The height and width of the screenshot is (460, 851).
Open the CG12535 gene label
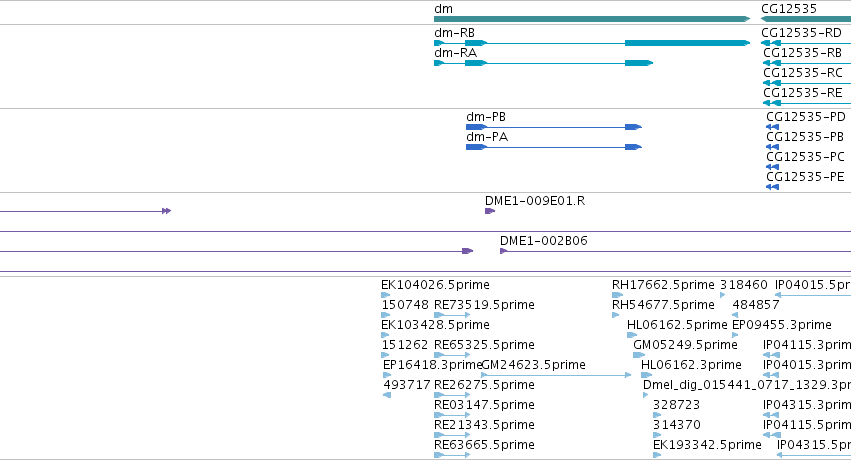pyautogui.click(x=789, y=8)
